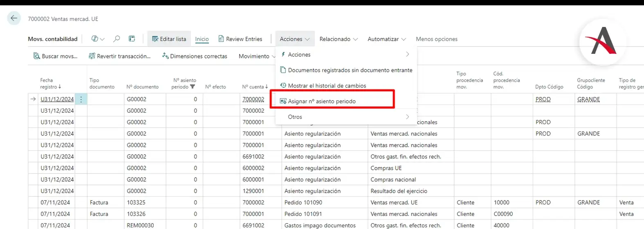The image size is (644, 229).
Task: Click the Editar lista button
Action: (x=169, y=39)
